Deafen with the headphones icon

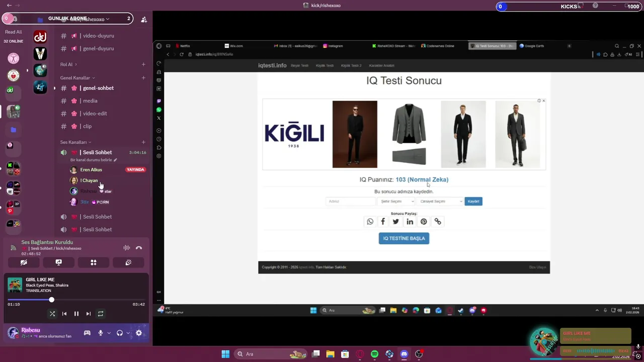pyautogui.click(x=120, y=333)
